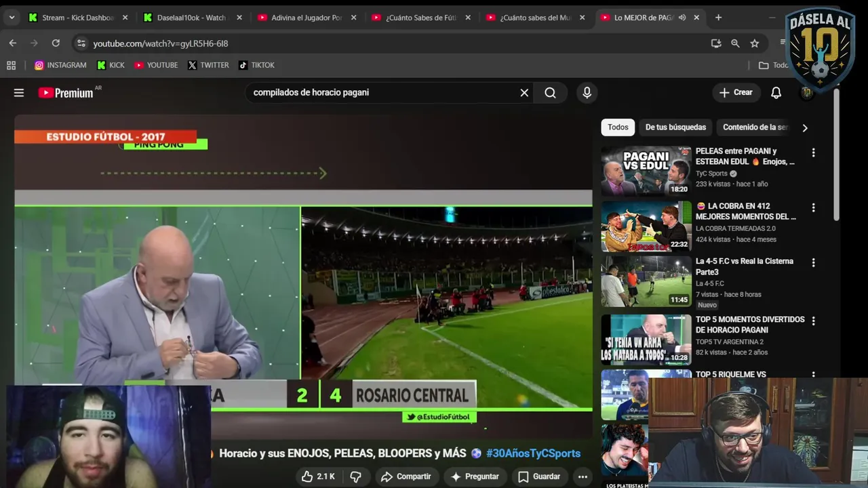This screenshot has height=488, width=868.
Task: Open options menu for LA COBRA EN 412 video
Action: click(813, 208)
